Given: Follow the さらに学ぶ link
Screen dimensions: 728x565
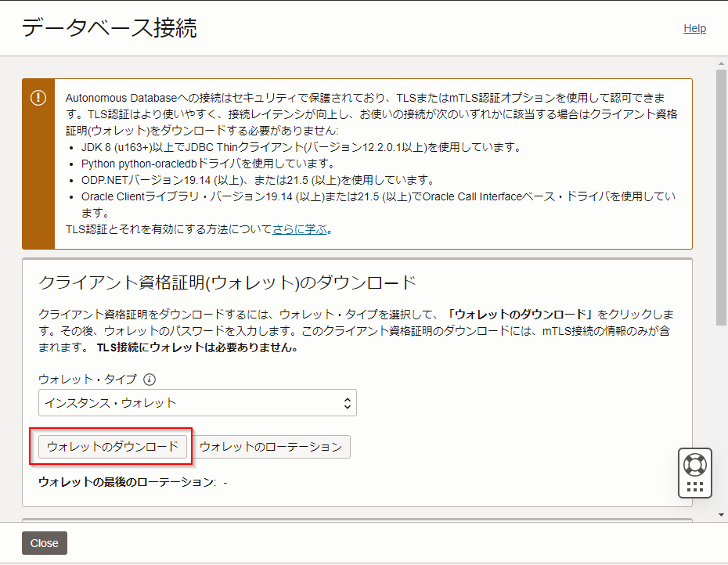Looking at the screenshot, I should [x=299, y=229].
